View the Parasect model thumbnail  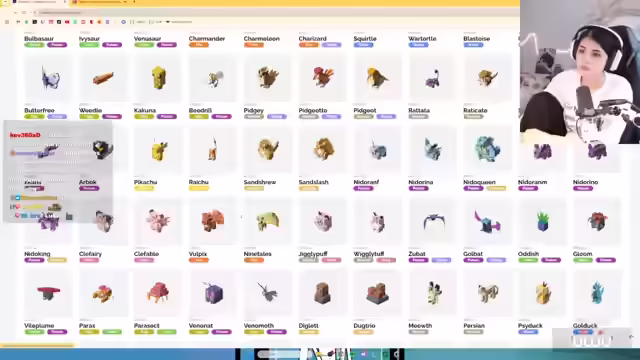click(158, 293)
